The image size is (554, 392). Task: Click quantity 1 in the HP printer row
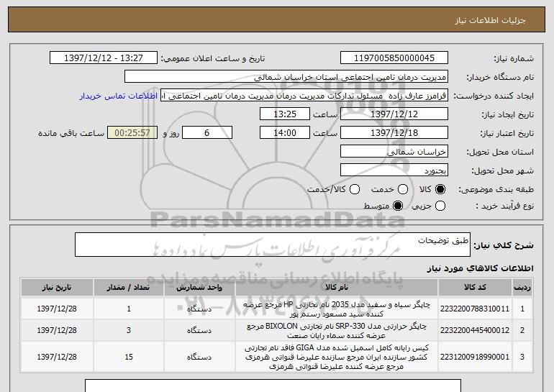129,309
